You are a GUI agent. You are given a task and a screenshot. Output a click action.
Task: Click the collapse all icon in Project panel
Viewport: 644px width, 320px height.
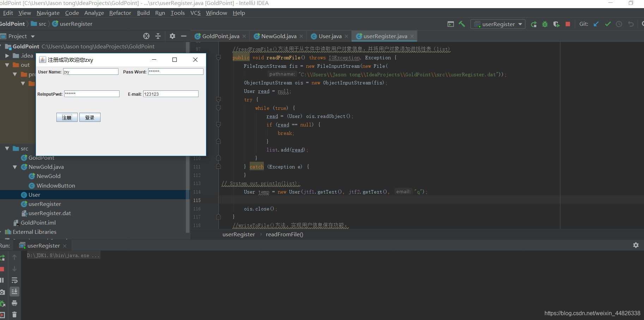click(x=158, y=36)
